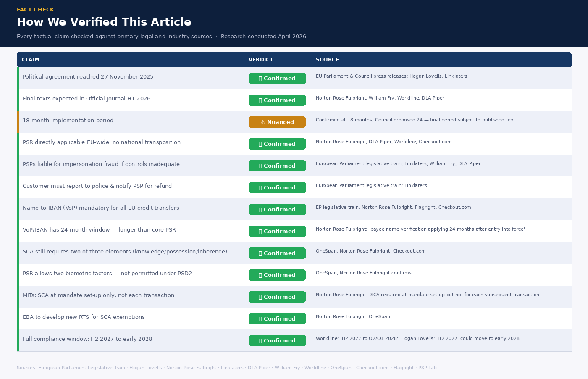Click the check icon on the VoP mandatory claim's badge

[x=260, y=209]
